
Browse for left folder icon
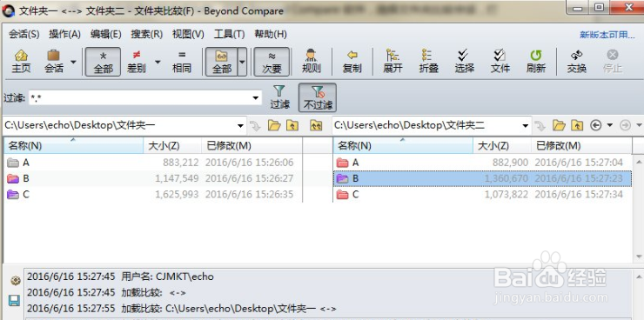(x=274, y=125)
